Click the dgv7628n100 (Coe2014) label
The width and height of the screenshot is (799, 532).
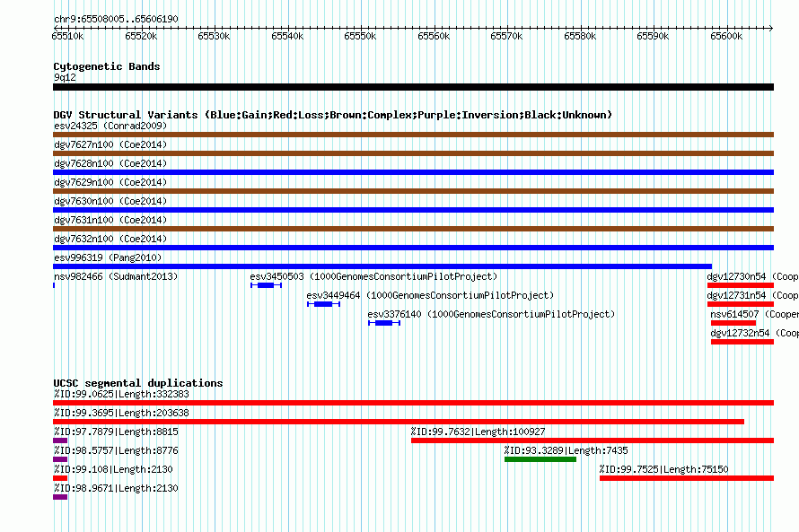pos(110,163)
